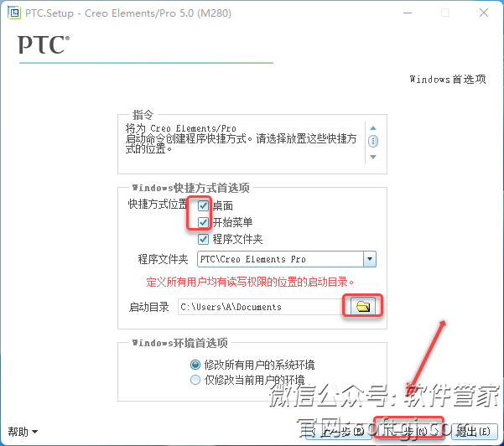The width and height of the screenshot is (504, 446).
Task: Toggle the 开始菜单 start menu checkbox
Action: (203, 222)
